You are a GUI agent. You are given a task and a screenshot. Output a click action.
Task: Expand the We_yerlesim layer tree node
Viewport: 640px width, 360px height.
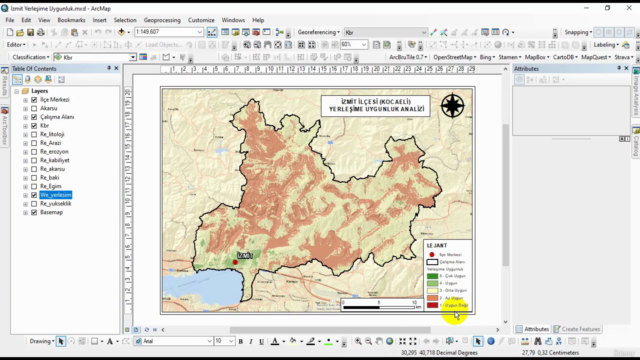tap(25, 195)
